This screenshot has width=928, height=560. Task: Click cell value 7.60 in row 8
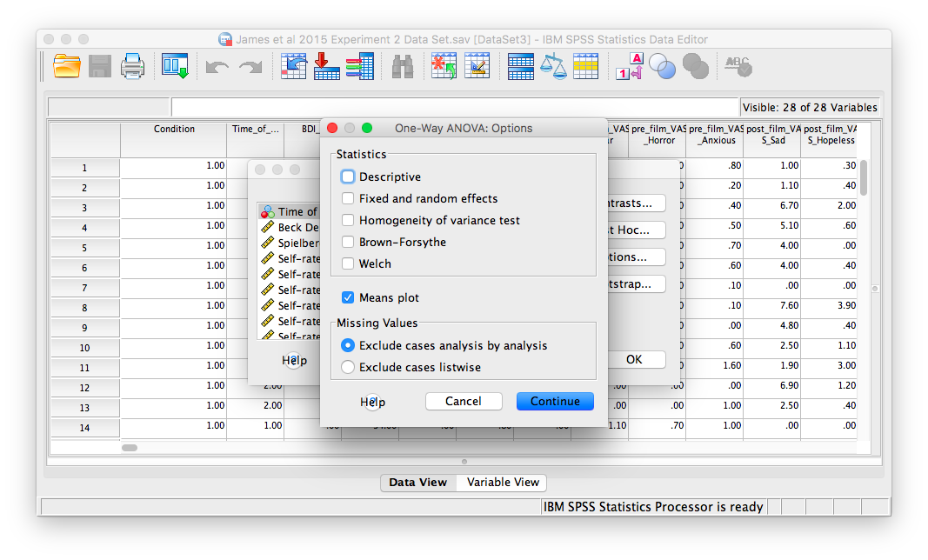(772, 305)
